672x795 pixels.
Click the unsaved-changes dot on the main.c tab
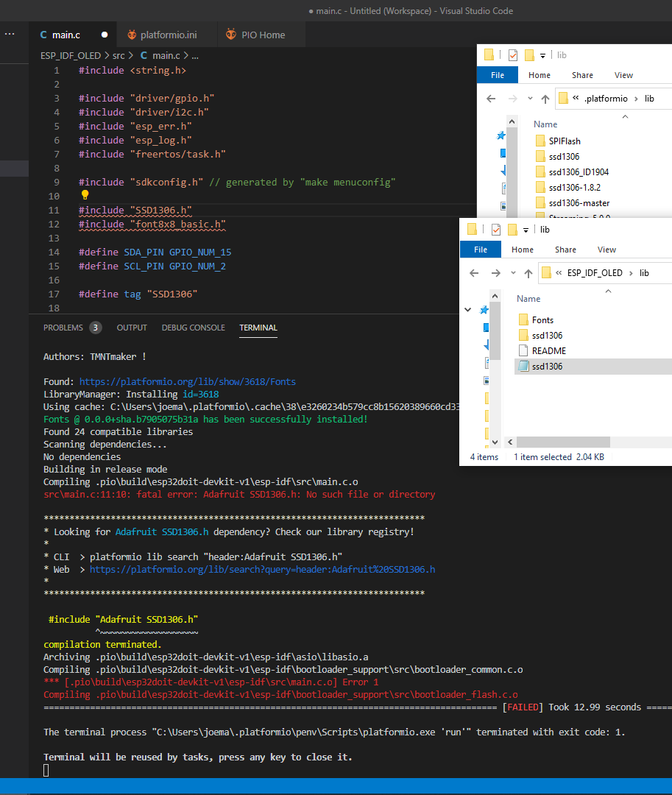point(105,35)
